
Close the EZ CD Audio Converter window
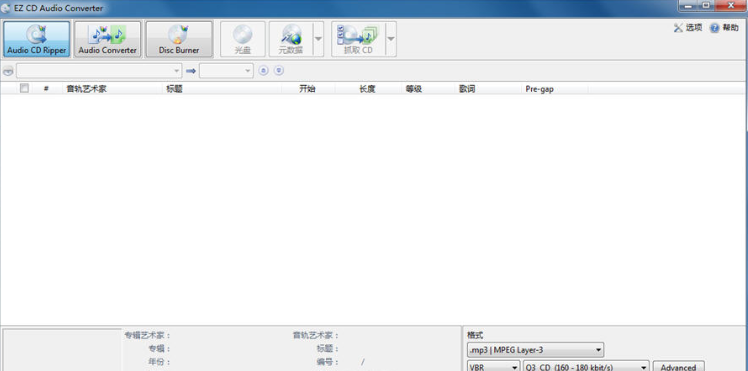point(732,6)
